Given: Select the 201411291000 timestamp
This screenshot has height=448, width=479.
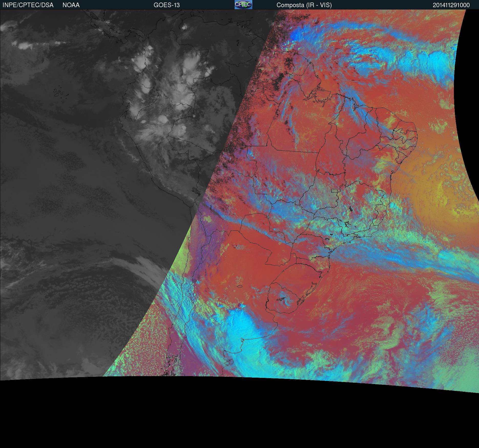Looking at the screenshot, I should pyautogui.click(x=451, y=5).
